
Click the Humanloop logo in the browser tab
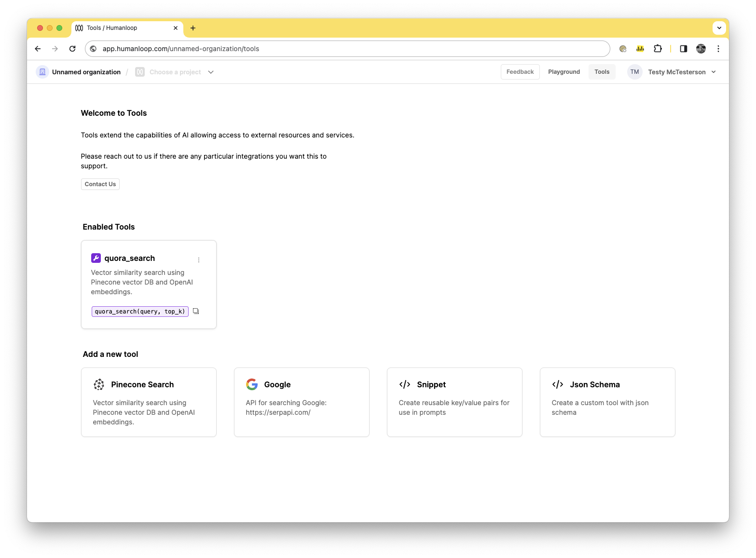[x=79, y=28]
